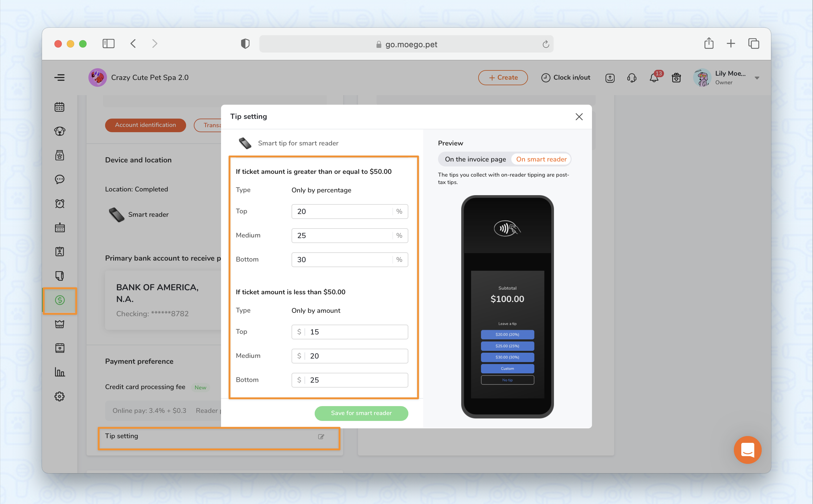Toggle the hamburger menu collapse icon

click(59, 78)
